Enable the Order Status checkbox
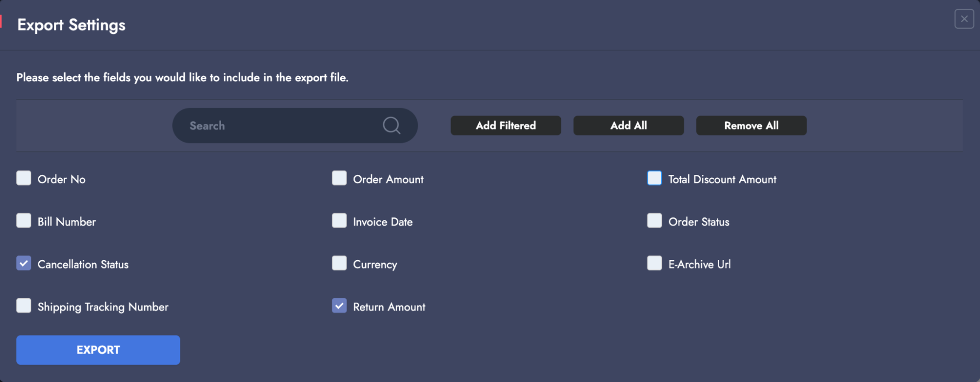 pos(654,221)
